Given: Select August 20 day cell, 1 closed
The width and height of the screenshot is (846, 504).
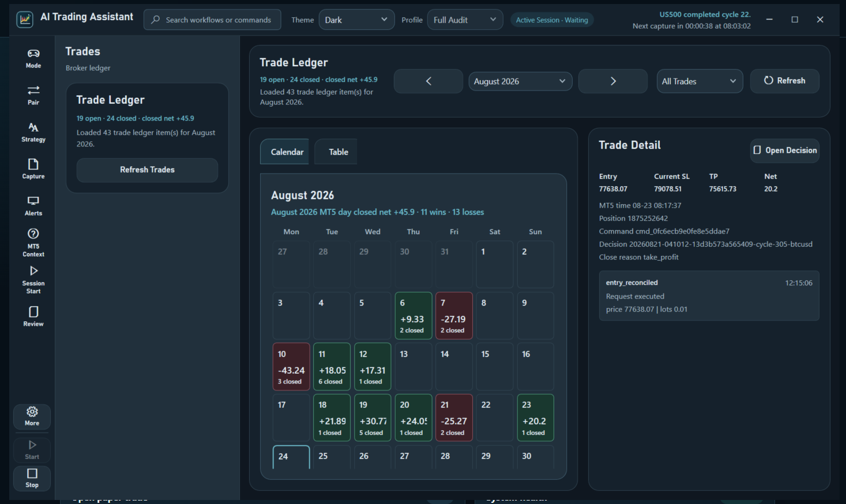Looking at the screenshot, I should click(x=413, y=418).
